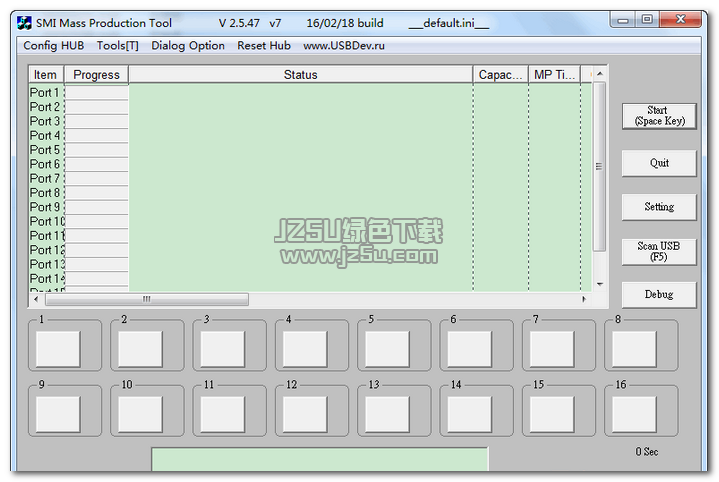
Task: Open the Tools[T] menu
Action: coord(117,46)
